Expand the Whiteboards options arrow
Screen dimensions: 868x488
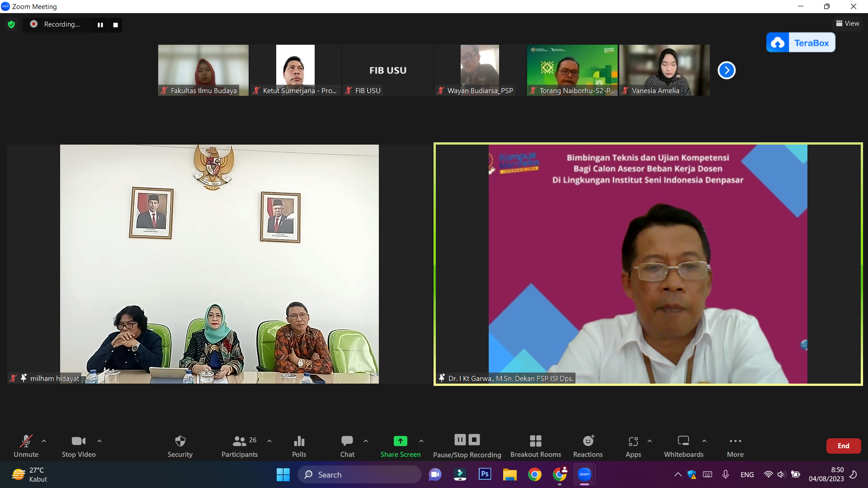coord(704,441)
